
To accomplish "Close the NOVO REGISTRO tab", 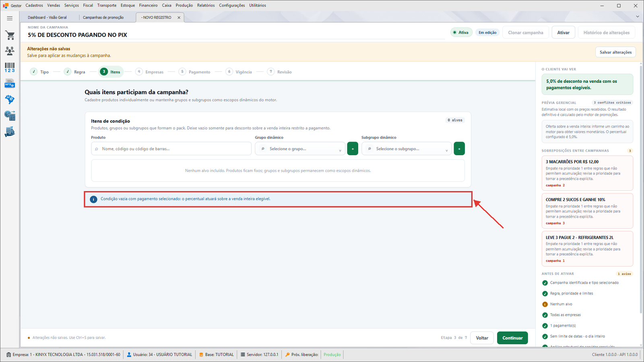I will (179, 17).
